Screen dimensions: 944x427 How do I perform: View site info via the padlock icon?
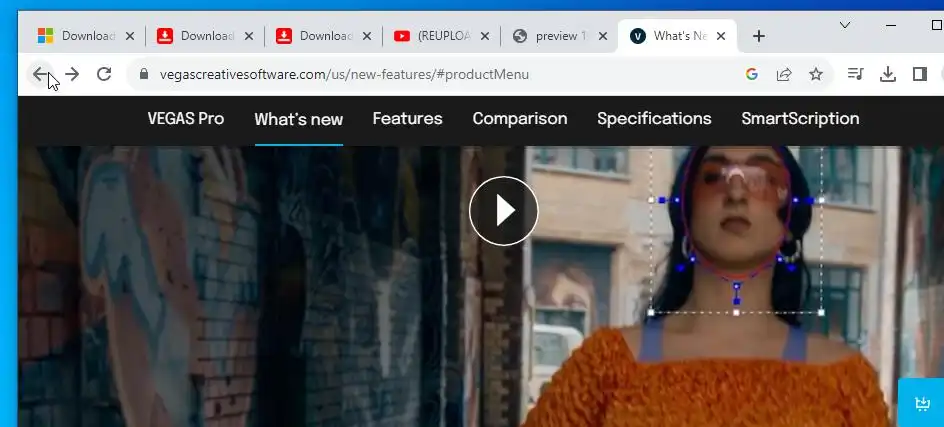[143, 74]
